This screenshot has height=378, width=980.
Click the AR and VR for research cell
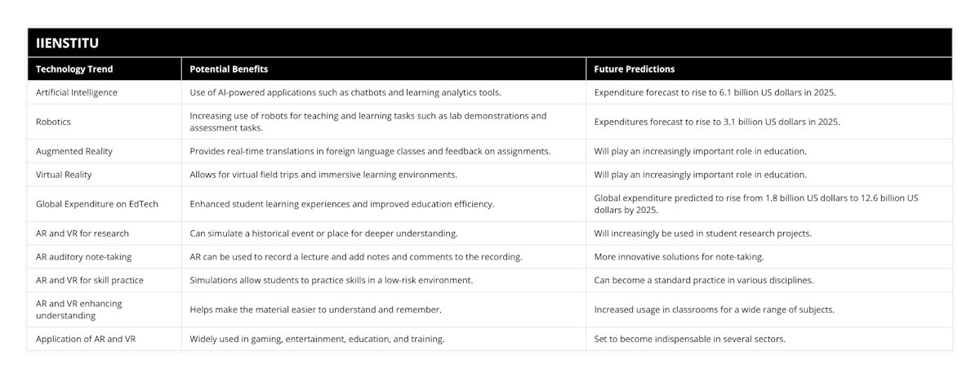click(82, 233)
